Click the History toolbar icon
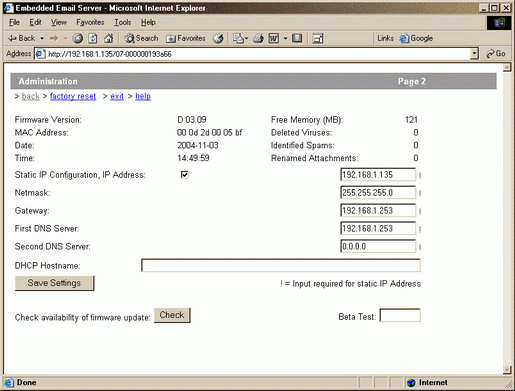This screenshot has width=515, height=391. [x=218, y=38]
